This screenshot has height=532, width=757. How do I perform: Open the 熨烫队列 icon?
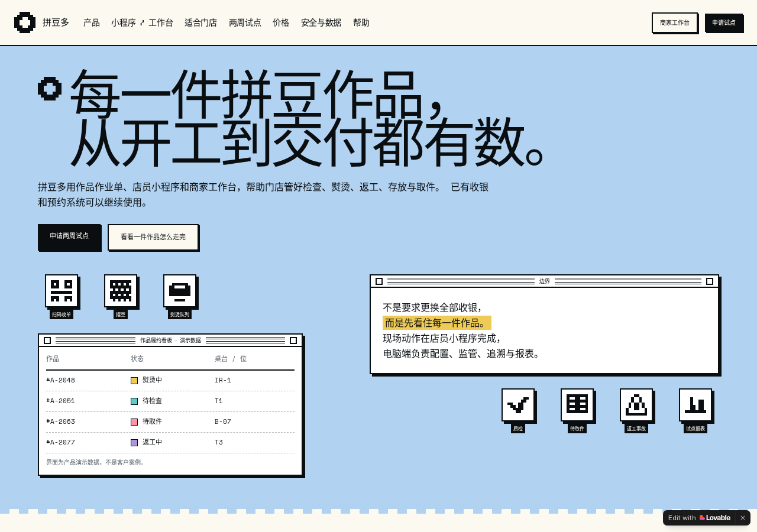pyautogui.click(x=180, y=291)
